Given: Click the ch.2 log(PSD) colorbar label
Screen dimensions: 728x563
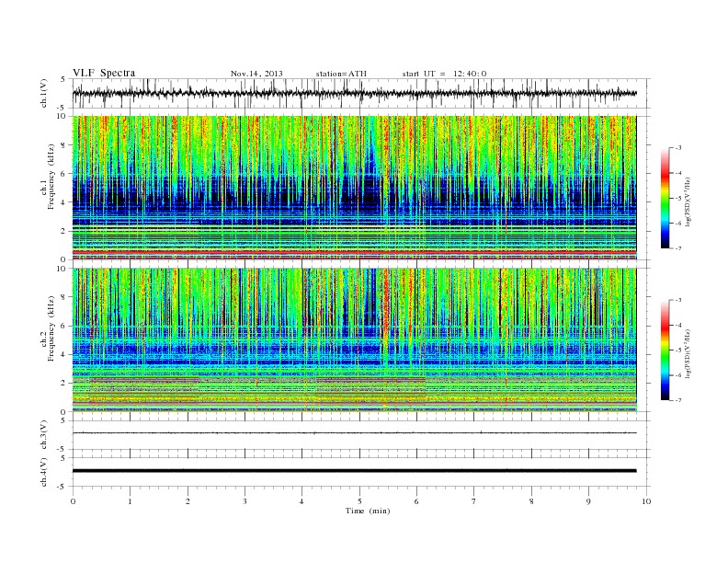Looking at the screenshot, I should click(688, 353).
